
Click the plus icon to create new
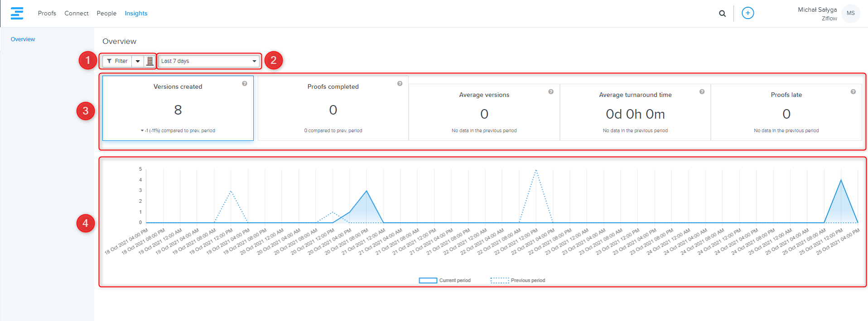click(x=747, y=13)
